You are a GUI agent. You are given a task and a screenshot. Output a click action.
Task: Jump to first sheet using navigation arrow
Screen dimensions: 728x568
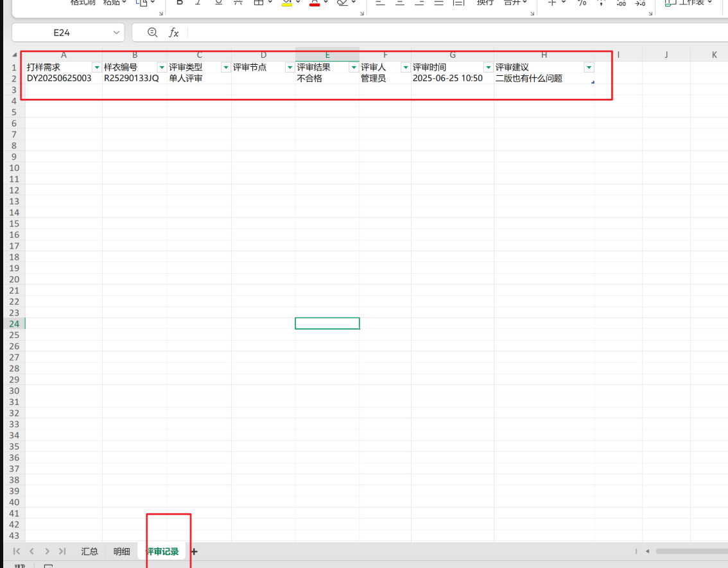click(x=17, y=551)
